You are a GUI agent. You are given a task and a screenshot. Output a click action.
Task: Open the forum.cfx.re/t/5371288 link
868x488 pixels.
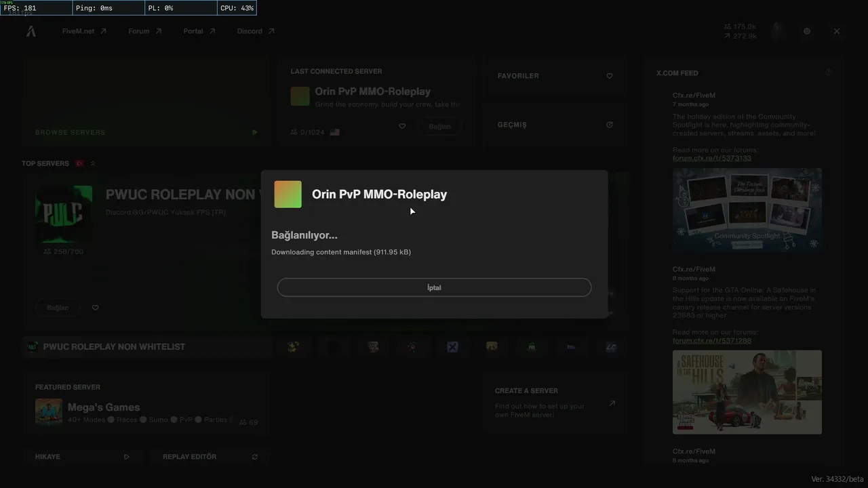click(x=712, y=340)
